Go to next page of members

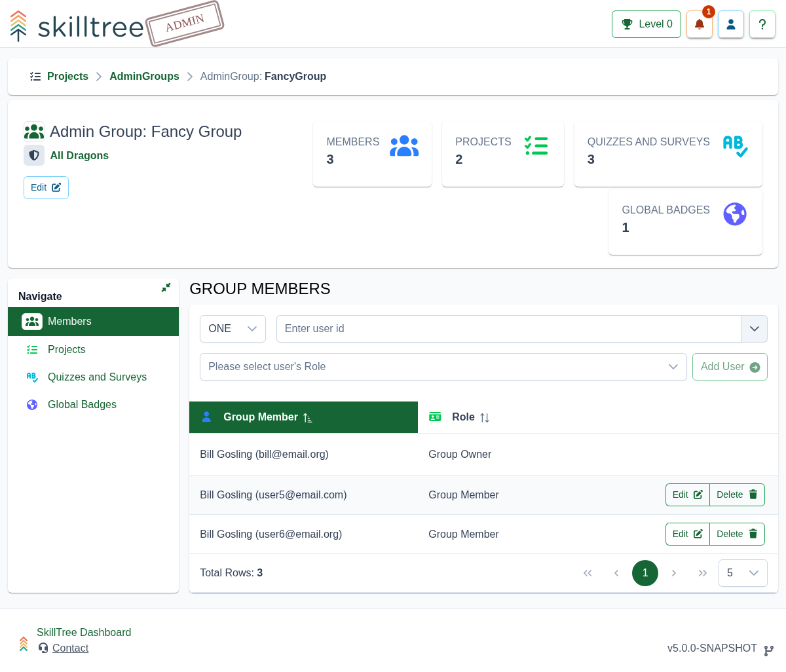(674, 573)
